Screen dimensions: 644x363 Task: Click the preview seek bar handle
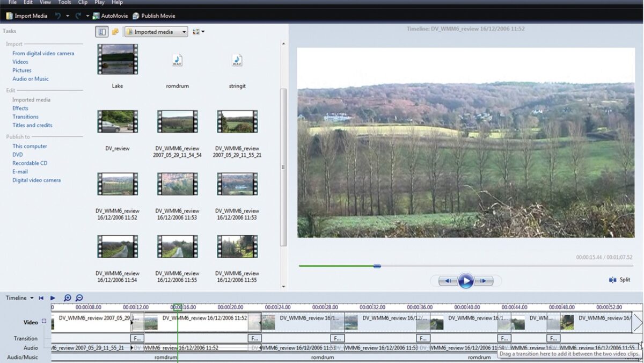[x=377, y=266]
